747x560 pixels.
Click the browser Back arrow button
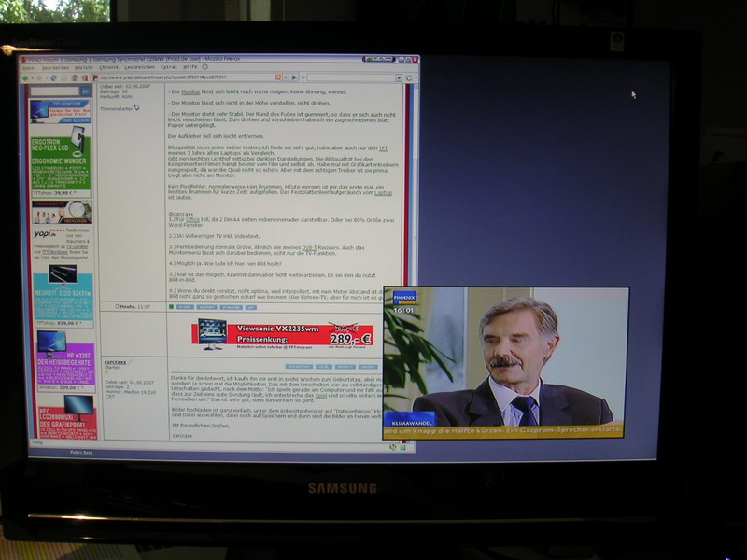pos(26,77)
